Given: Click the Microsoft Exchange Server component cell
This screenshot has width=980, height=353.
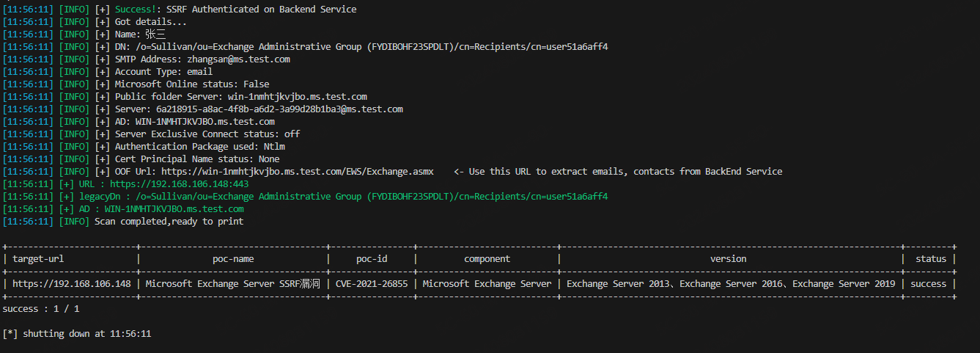Looking at the screenshot, I should pos(487,284).
